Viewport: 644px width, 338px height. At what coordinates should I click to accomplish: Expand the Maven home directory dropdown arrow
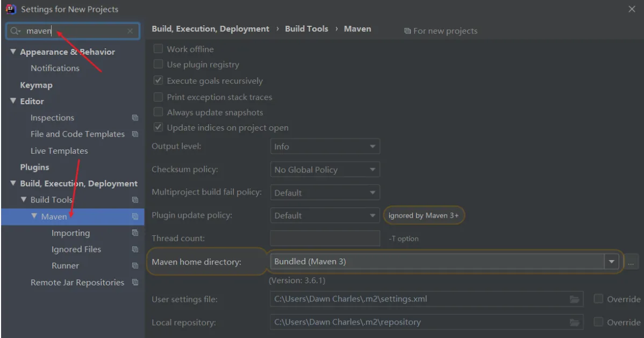611,262
